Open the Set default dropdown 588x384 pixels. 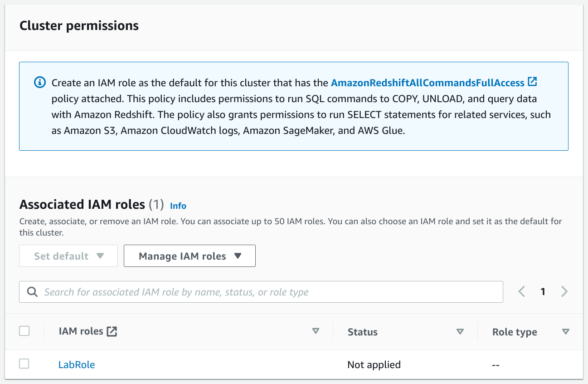(x=68, y=256)
